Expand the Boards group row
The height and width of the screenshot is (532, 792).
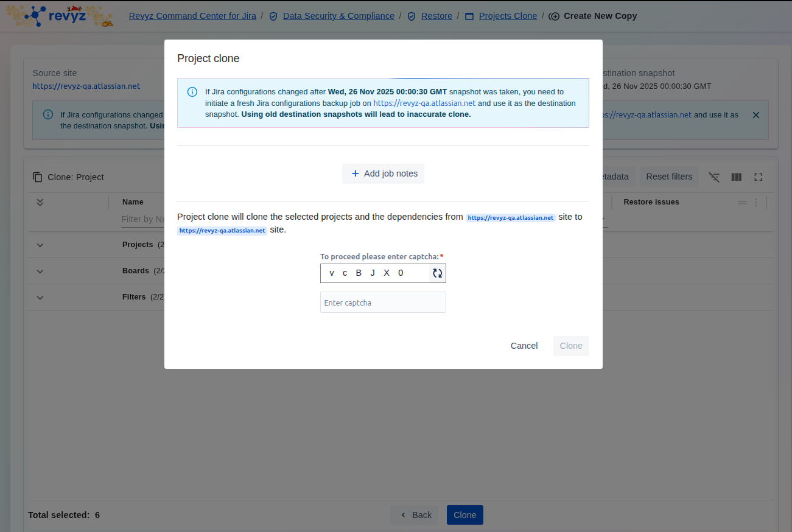pyautogui.click(x=40, y=271)
